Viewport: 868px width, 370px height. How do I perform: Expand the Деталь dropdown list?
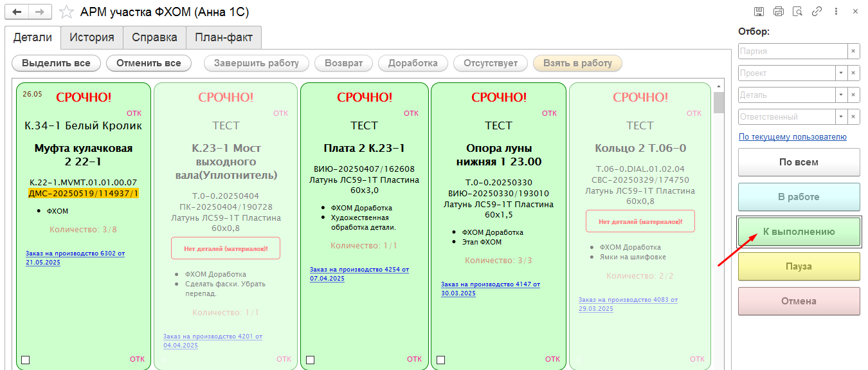[841, 95]
